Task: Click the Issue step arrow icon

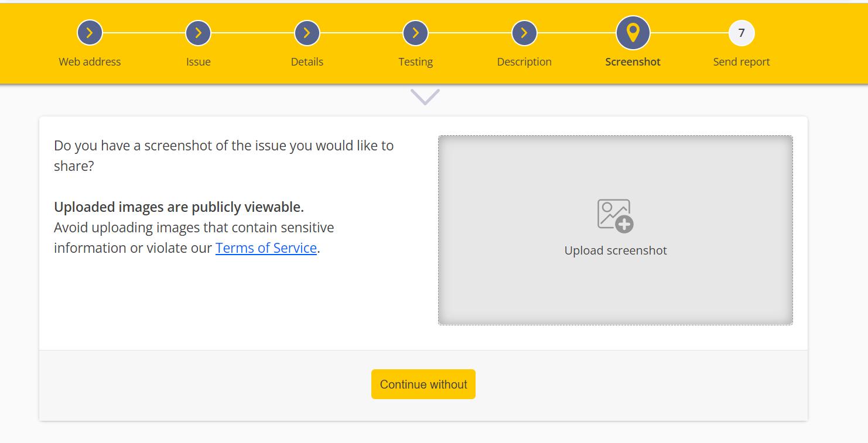Action: click(198, 33)
